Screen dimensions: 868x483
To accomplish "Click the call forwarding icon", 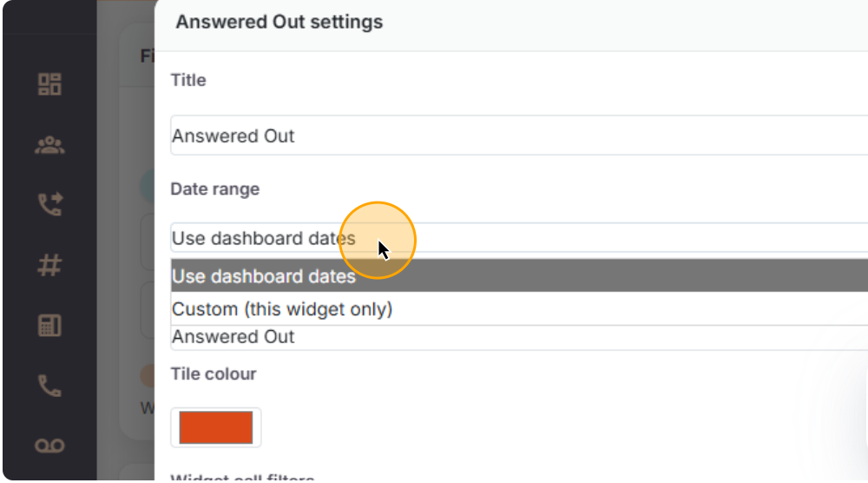I will 49,205.
